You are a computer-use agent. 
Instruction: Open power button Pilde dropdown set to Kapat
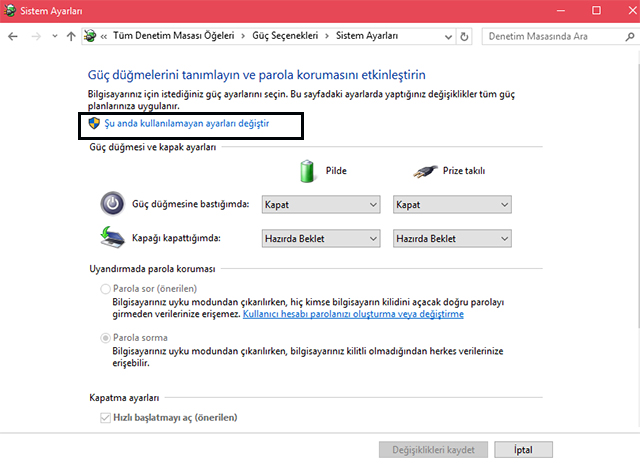click(x=321, y=205)
